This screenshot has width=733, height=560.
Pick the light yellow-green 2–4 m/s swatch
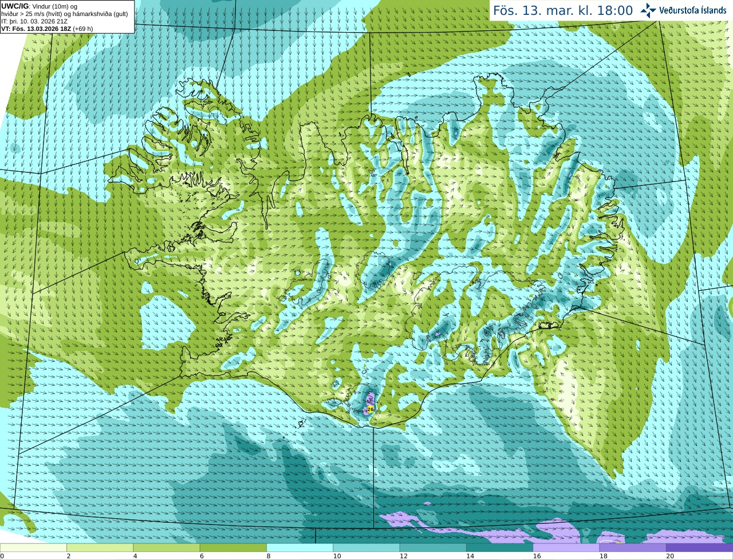tap(100, 548)
